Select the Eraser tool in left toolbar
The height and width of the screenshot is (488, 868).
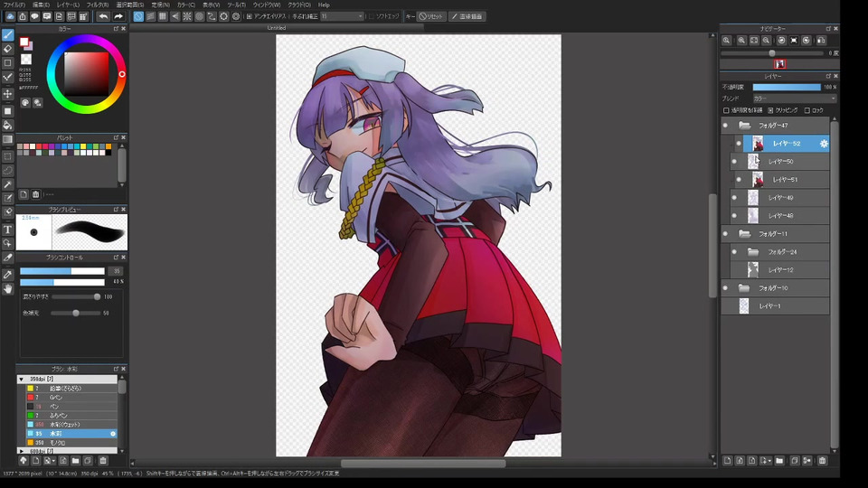coord(8,49)
